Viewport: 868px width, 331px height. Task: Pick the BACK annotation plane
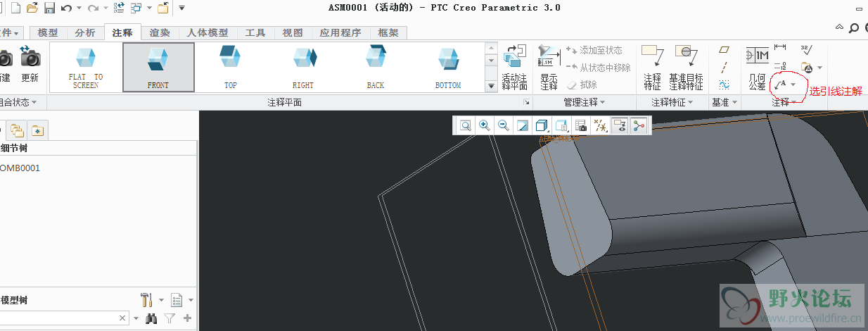(376, 67)
